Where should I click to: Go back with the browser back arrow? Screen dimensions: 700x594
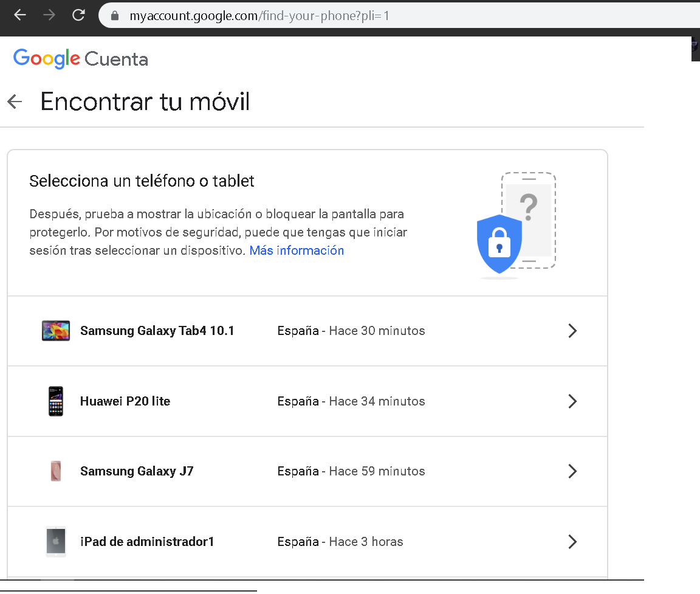tap(20, 15)
